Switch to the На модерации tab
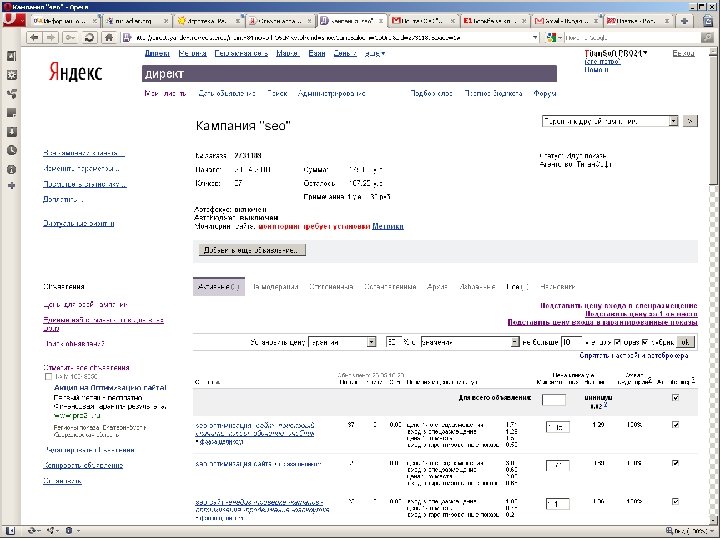Image resolution: width=720 pixels, height=540 pixels. [276, 287]
